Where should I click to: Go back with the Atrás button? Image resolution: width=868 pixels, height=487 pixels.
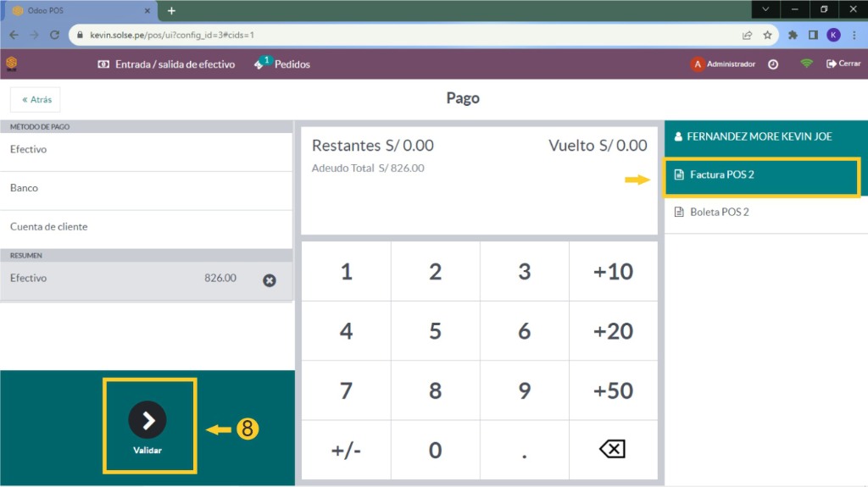point(36,99)
